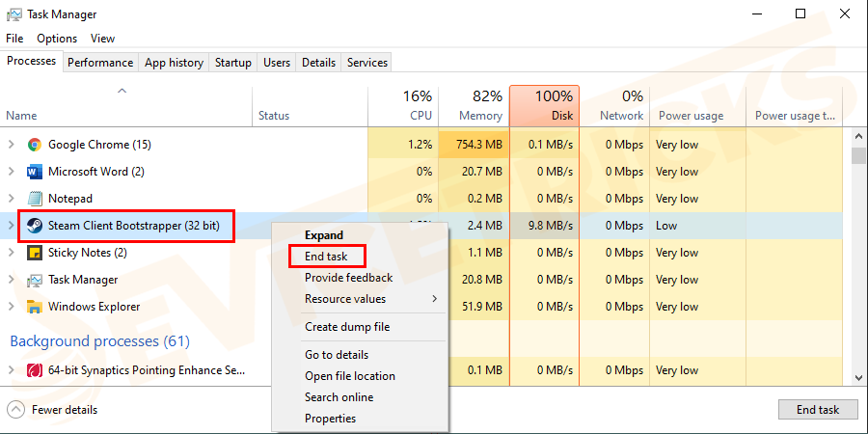Expand the Sticky Notes process group
The width and height of the screenshot is (868, 434).
click(11, 253)
